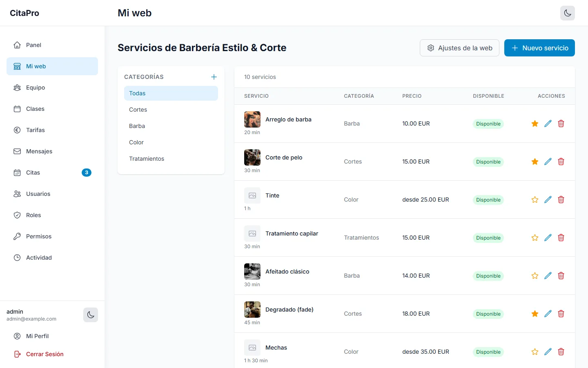Image resolution: width=588 pixels, height=368 pixels.
Task: Click the Disponible badge for Tinte
Action: coord(488,200)
